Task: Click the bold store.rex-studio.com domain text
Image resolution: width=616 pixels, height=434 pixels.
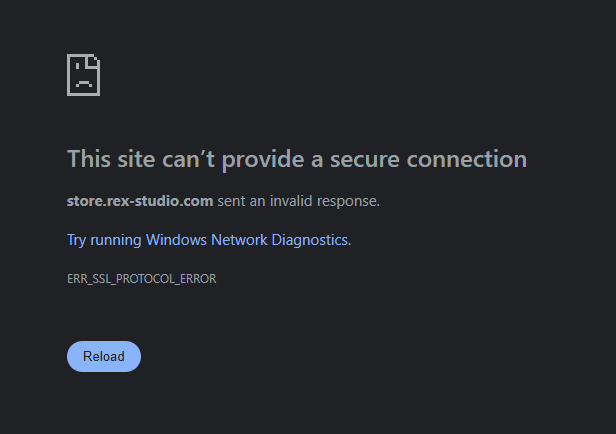Action: click(140, 201)
